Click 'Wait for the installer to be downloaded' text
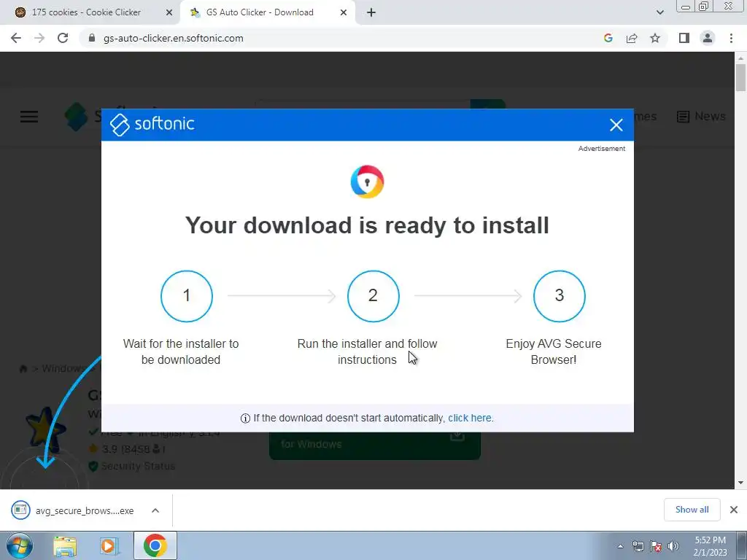Screen dimensions: 747x560 (181, 351)
